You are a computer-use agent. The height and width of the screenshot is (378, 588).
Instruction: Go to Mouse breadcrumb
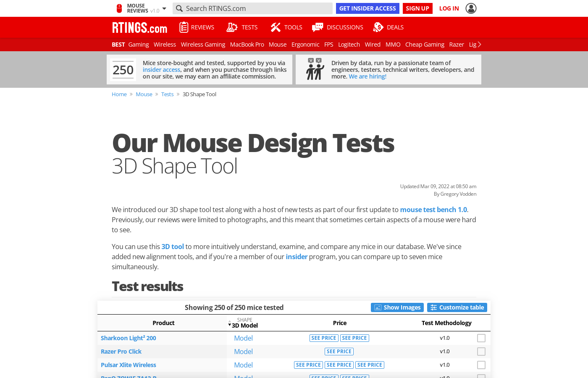(144, 94)
